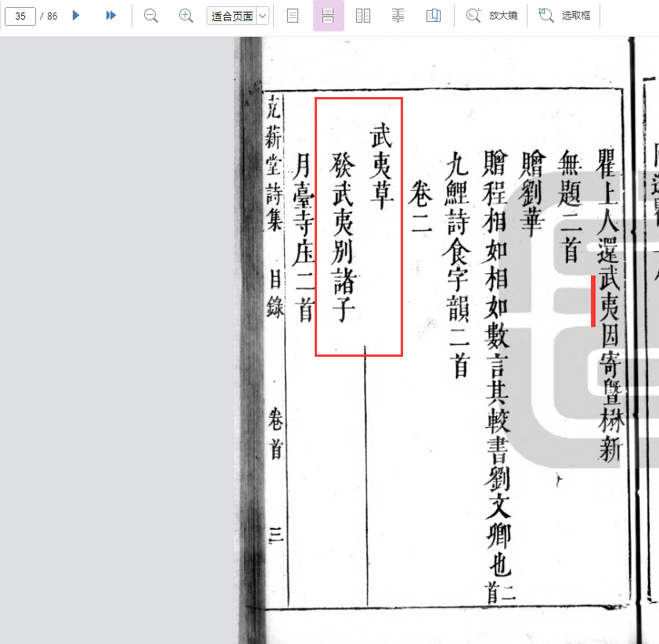
Task: Open the 适合页面 zoom dropdown
Action: pos(232,16)
